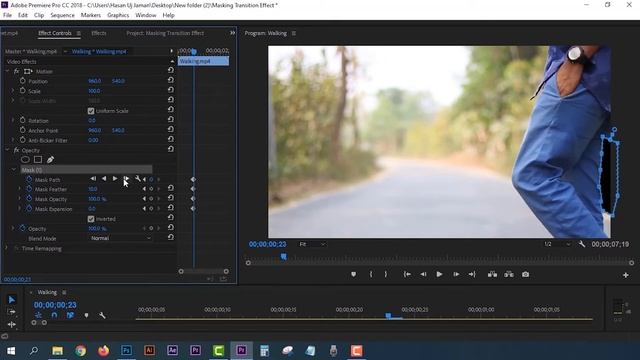
Task: Open timeline display settings wrench
Action: click(x=102, y=316)
